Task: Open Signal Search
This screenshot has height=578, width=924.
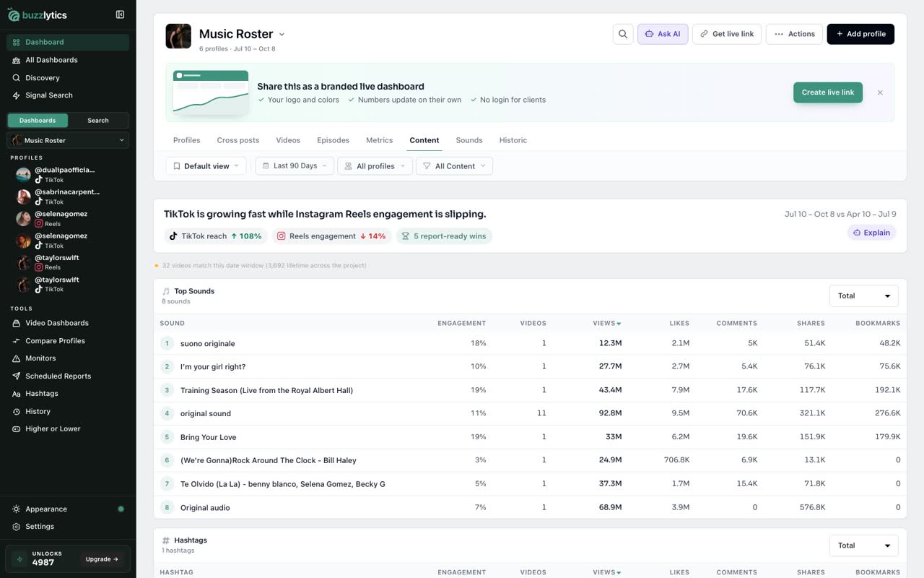Action: tap(68, 95)
